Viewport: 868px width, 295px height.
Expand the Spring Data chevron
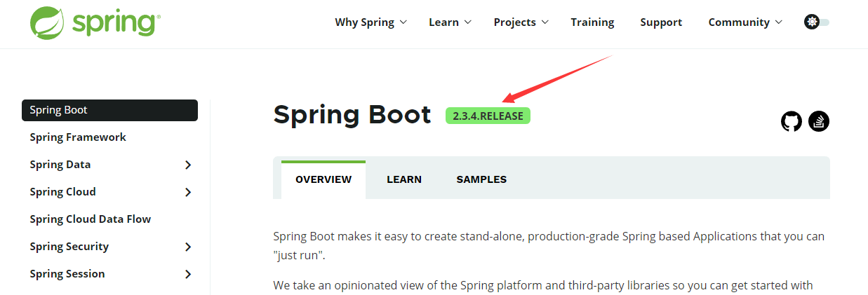click(187, 165)
